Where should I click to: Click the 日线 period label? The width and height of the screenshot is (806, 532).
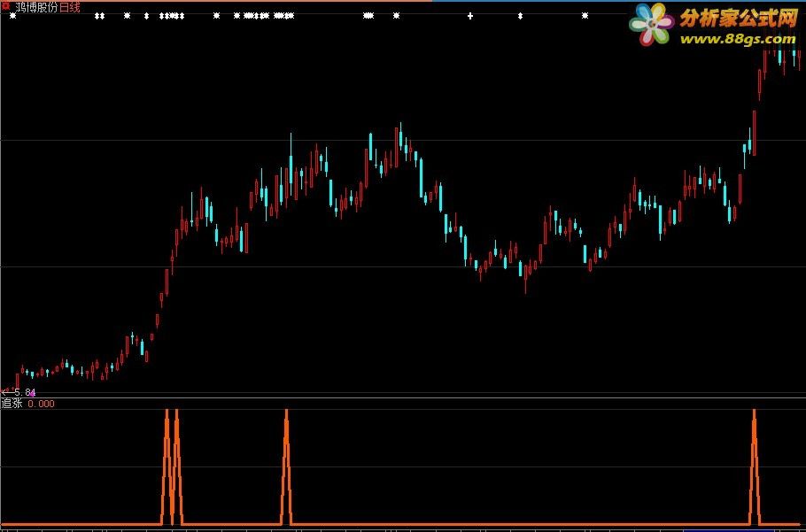click(69, 7)
